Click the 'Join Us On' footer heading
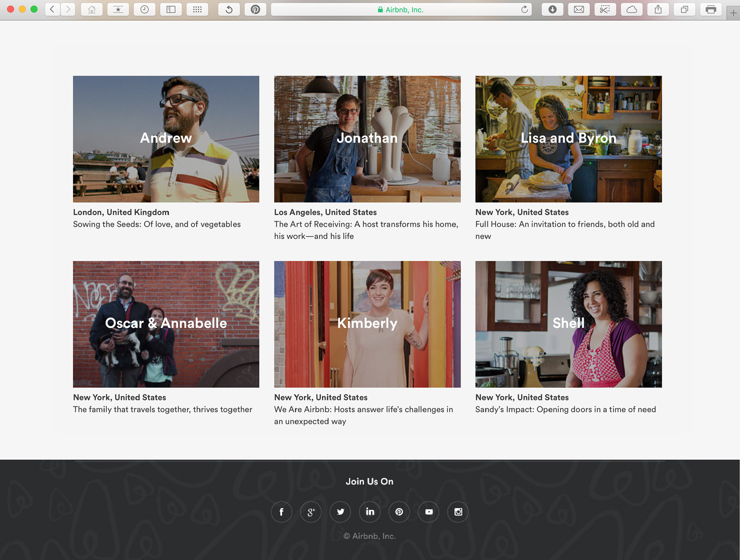740x560 pixels. point(370,481)
